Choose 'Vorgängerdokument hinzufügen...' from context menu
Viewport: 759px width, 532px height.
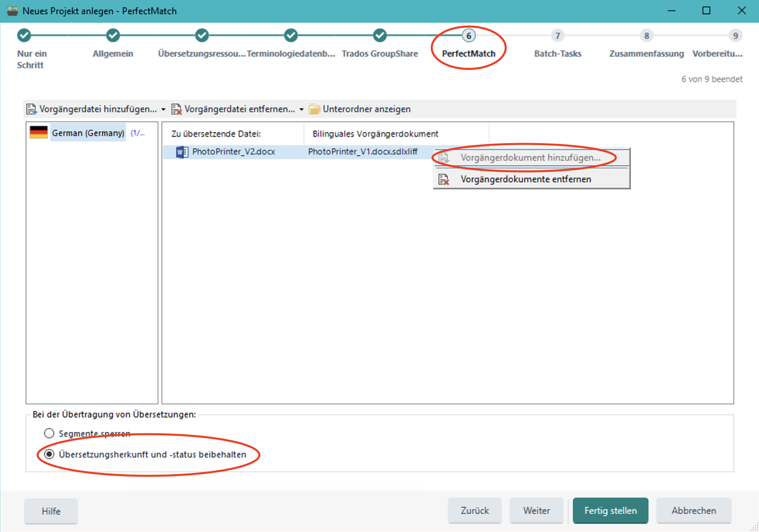click(x=532, y=158)
